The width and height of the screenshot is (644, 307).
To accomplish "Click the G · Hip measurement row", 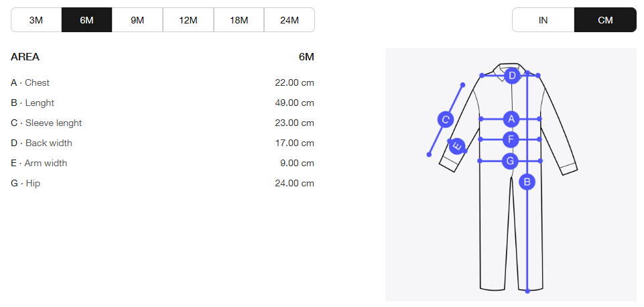I will tap(162, 183).
